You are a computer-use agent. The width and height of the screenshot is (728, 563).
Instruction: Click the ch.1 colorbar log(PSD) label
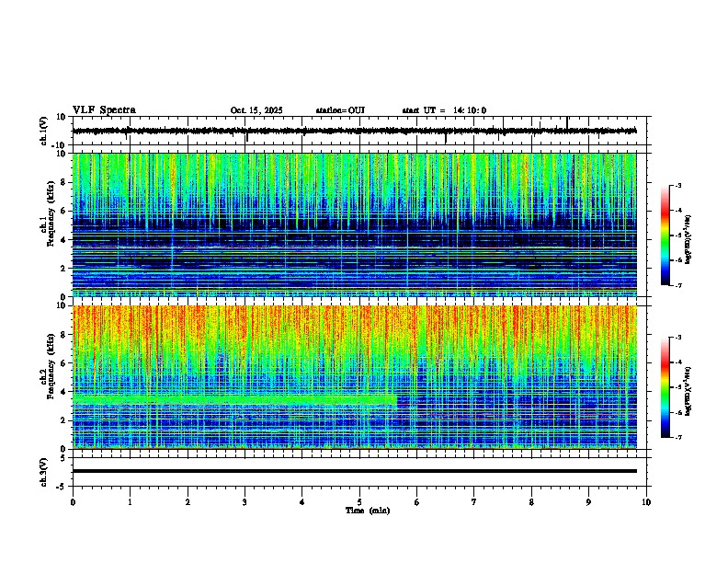click(x=688, y=240)
